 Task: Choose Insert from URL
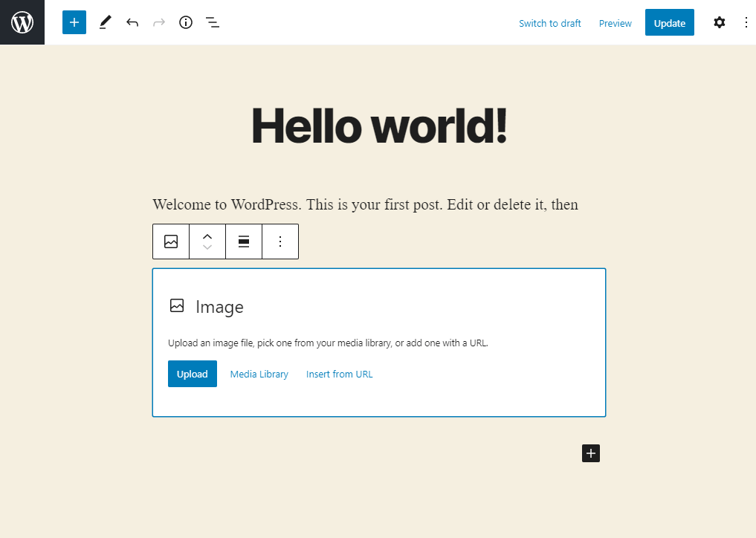[339, 374]
